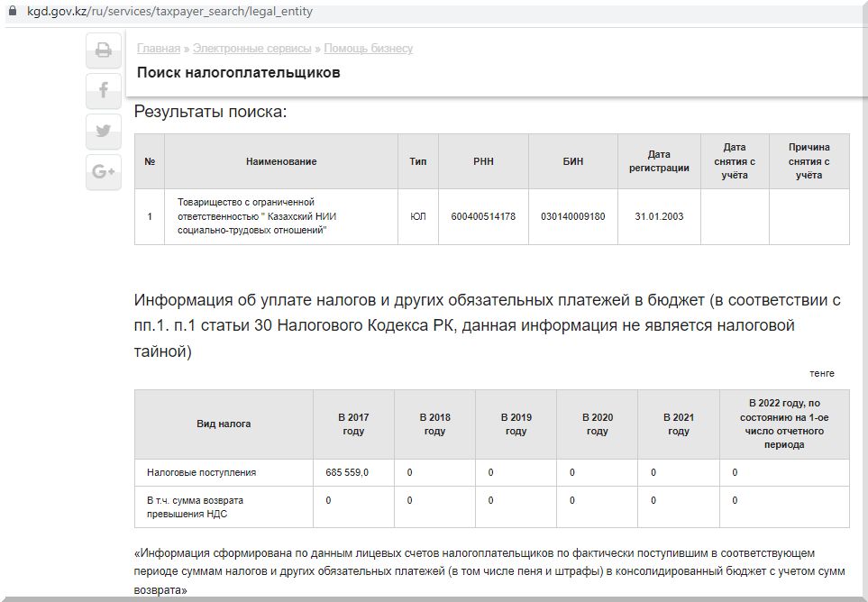
Task: Click the В 2019 году column header
Action: (516, 424)
